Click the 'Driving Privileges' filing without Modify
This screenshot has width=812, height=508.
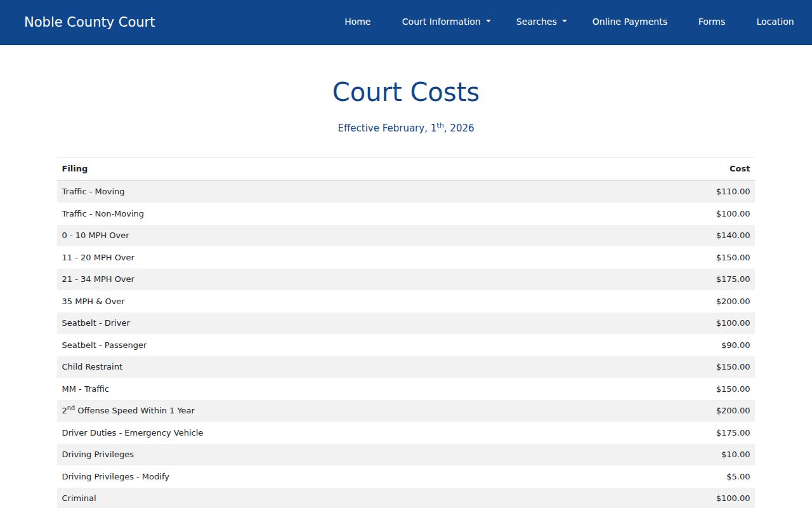pyautogui.click(x=98, y=455)
